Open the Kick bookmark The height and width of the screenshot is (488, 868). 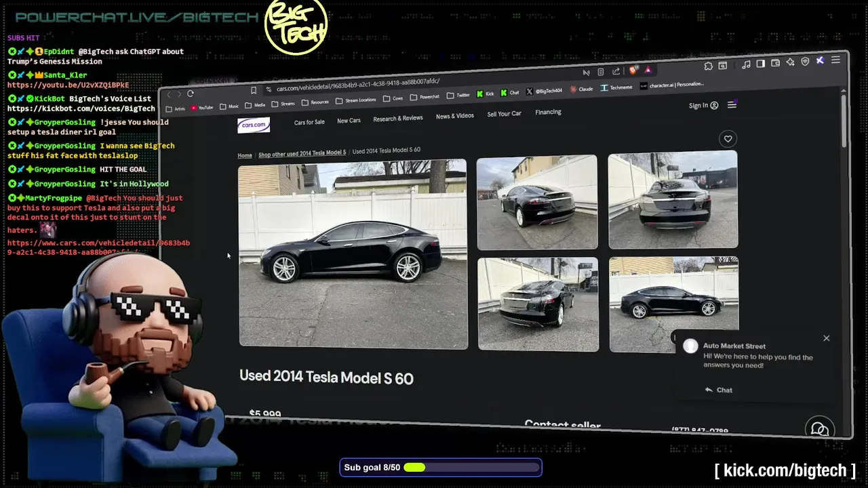coord(486,94)
